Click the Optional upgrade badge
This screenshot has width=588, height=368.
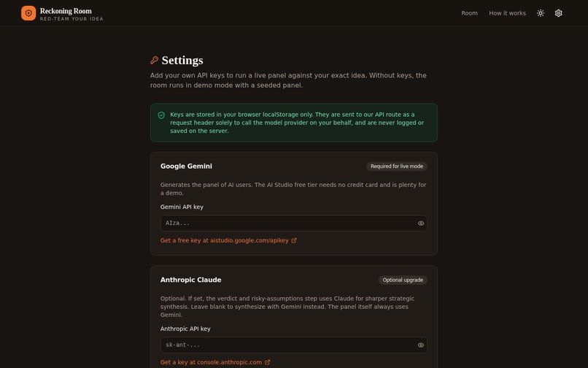[x=403, y=280]
